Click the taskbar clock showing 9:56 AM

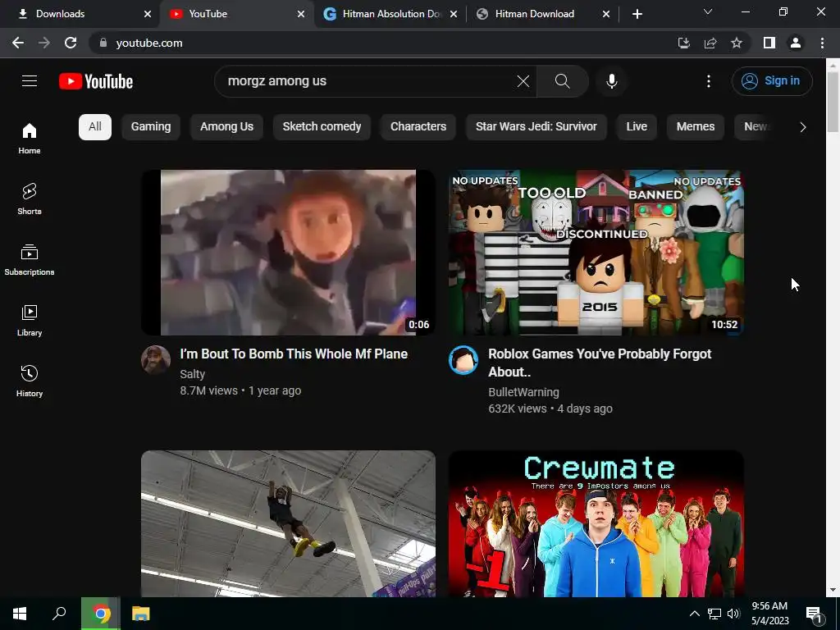769,614
